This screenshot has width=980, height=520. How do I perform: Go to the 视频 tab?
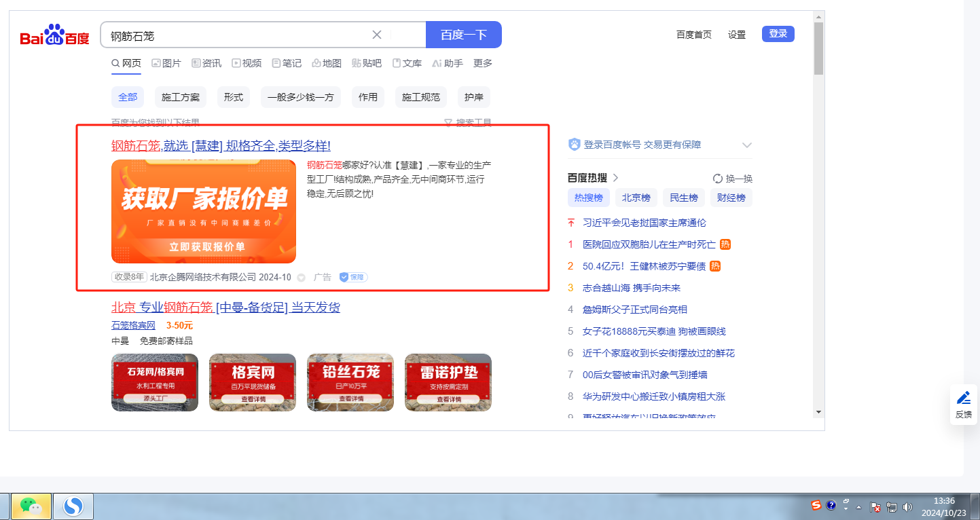point(247,63)
